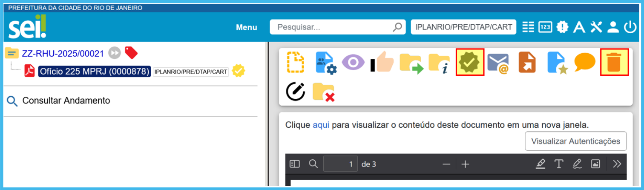Open the send email envelope icon
Image resolution: width=644 pixels, height=190 pixels.
498,63
